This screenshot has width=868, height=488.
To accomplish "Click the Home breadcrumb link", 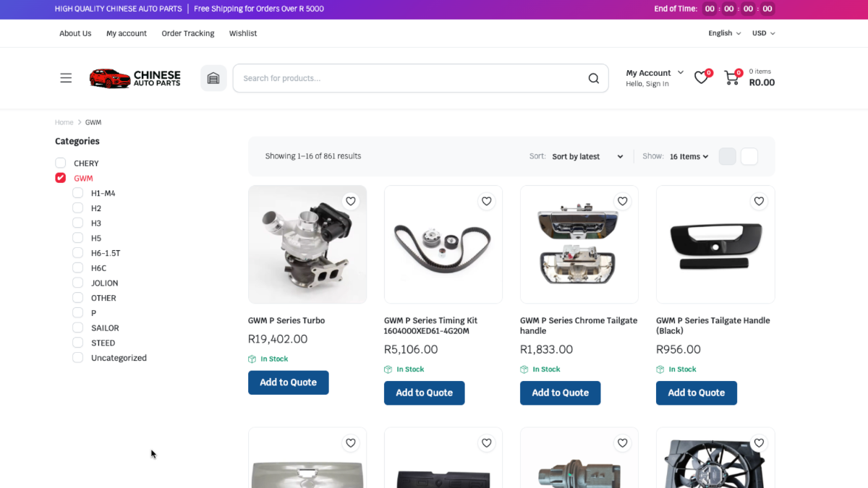I will click(x=64, y=122).
